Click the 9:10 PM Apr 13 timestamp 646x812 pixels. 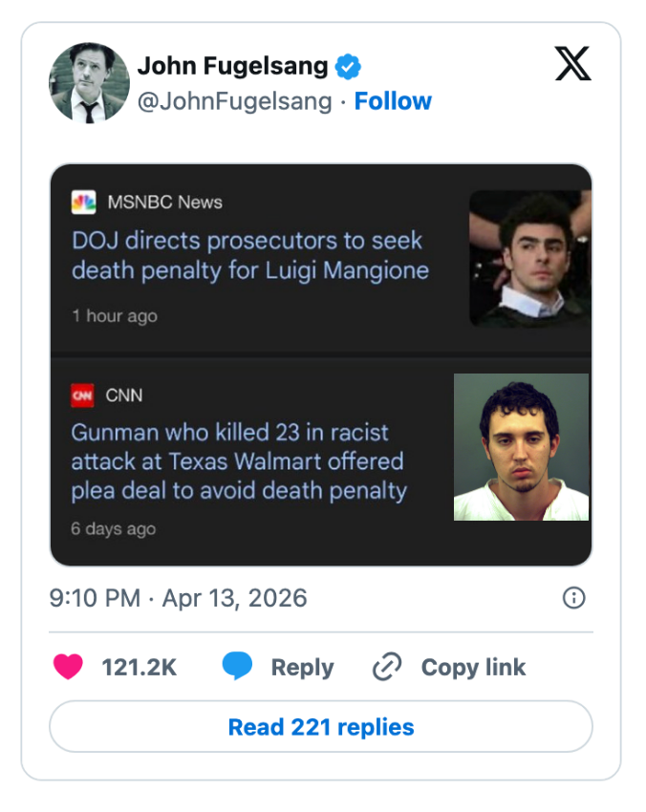point(178,598)
